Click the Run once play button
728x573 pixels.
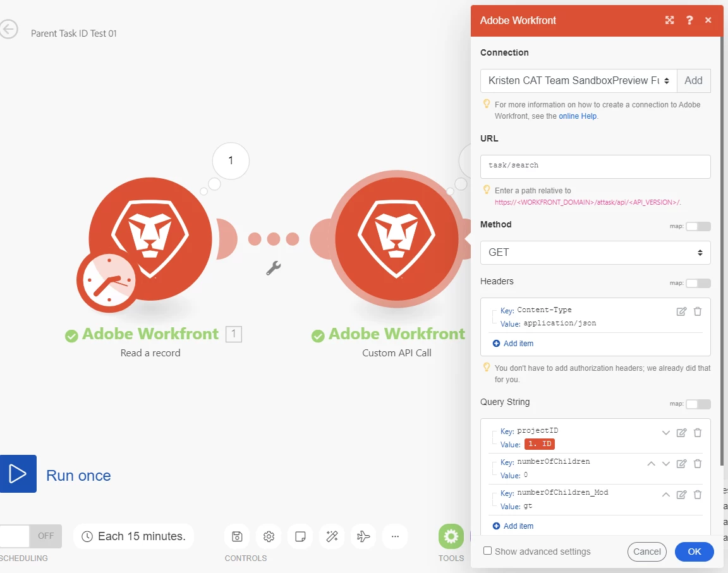(x=18, y=474)
